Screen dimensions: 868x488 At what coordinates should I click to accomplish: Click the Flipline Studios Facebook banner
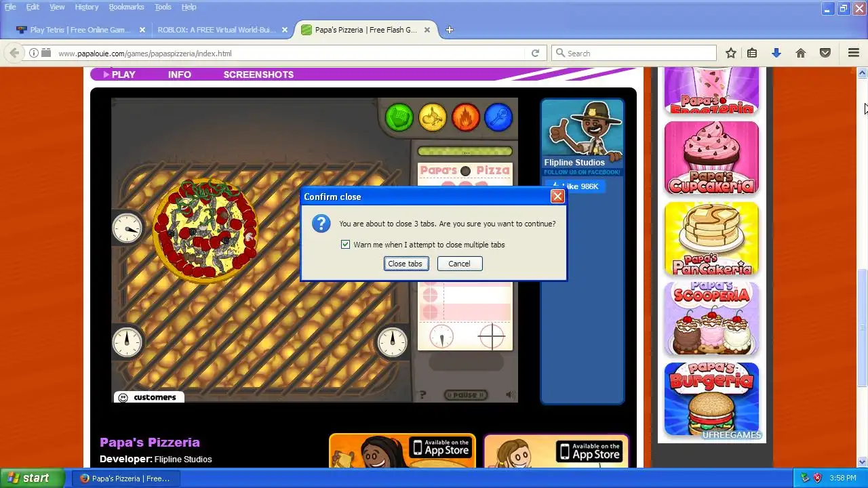[583, 138]
